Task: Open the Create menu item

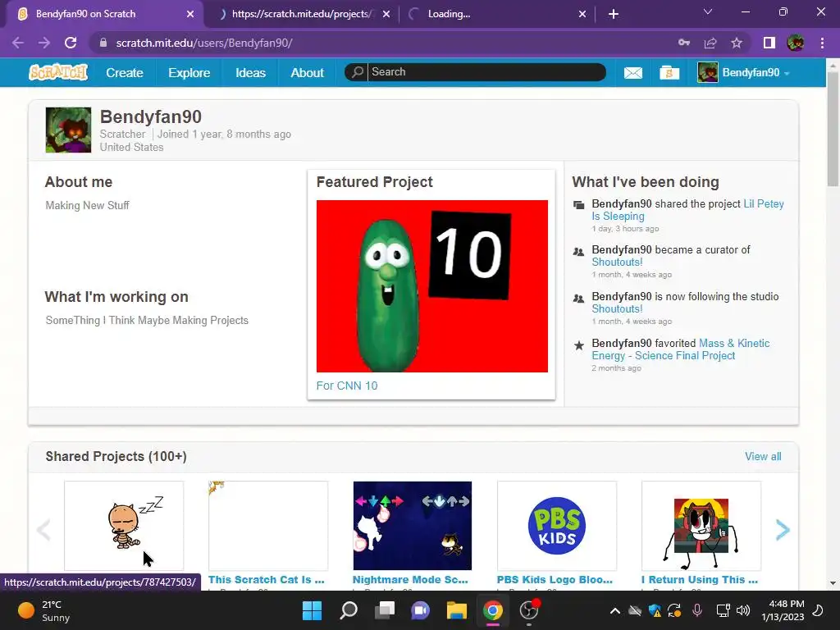Action: 125,72
